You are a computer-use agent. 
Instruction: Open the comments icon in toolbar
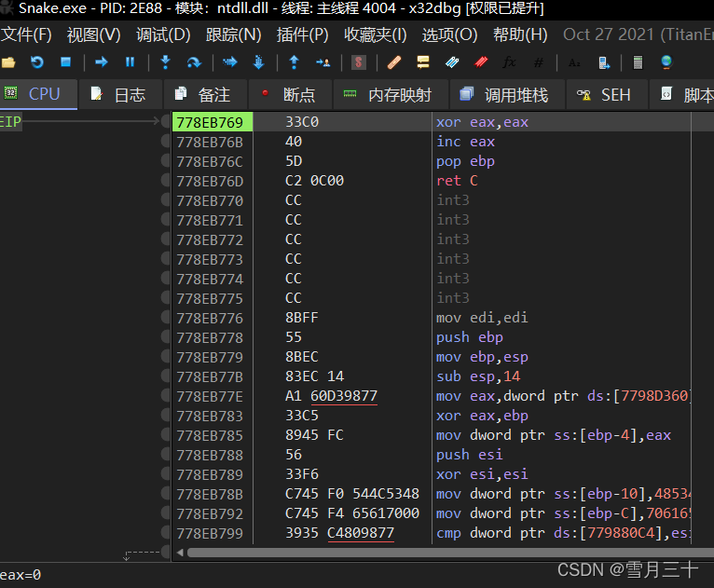(423, 62)
